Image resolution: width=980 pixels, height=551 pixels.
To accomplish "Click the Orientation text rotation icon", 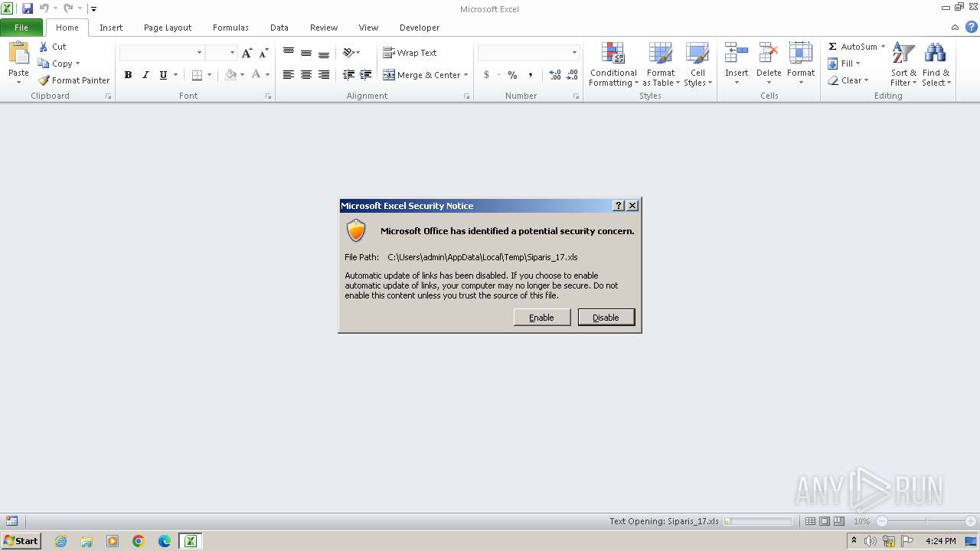I will (348, 53).
